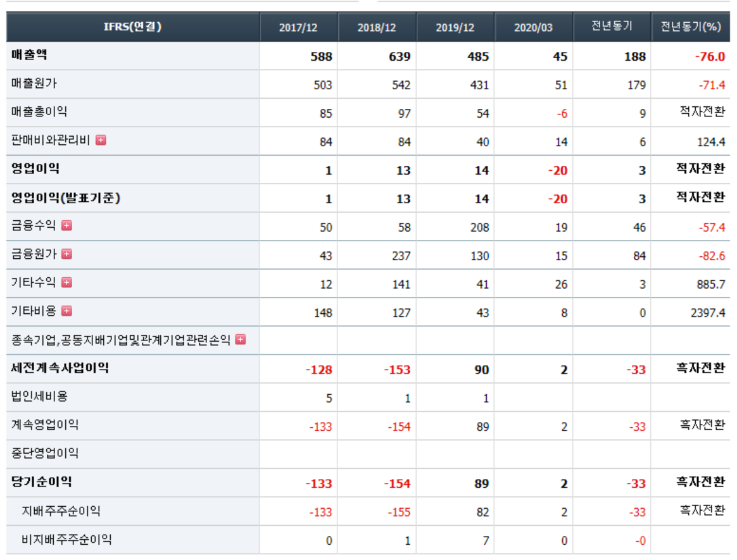
Task: Expand the 금융수익 row details
Action: 66,225
